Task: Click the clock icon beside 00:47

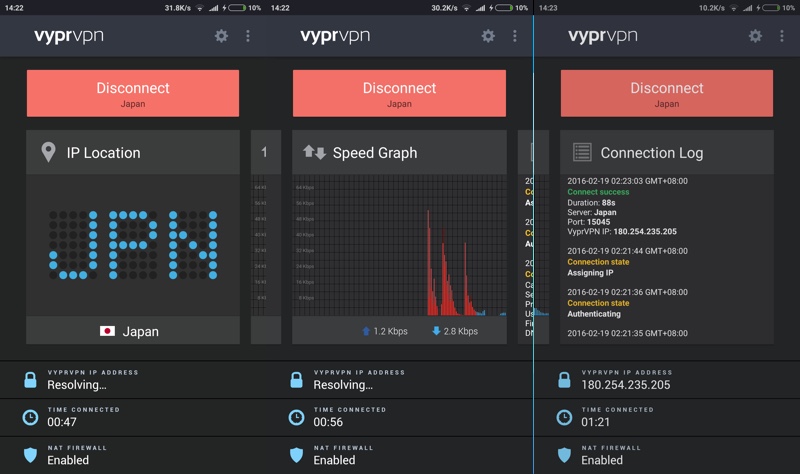Action: click(x=31, y=417)
